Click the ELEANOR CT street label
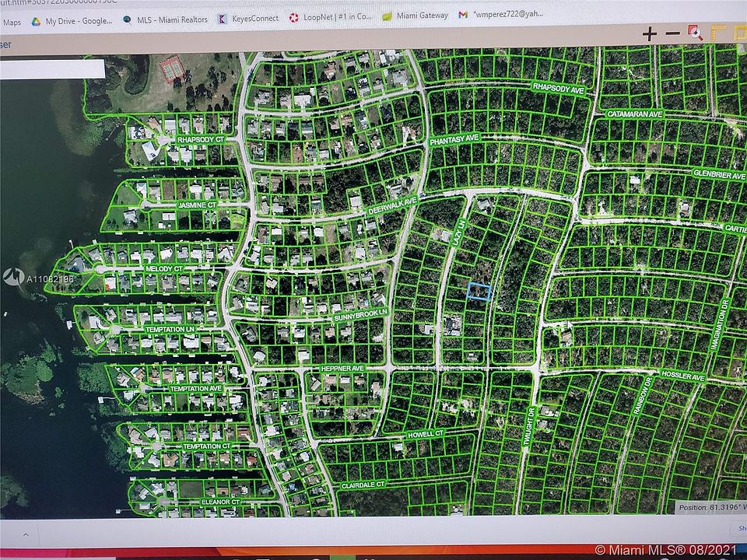 220,502
